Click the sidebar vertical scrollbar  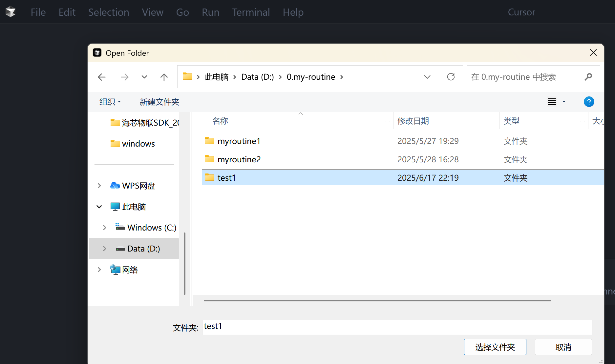[x=185, y=264]
